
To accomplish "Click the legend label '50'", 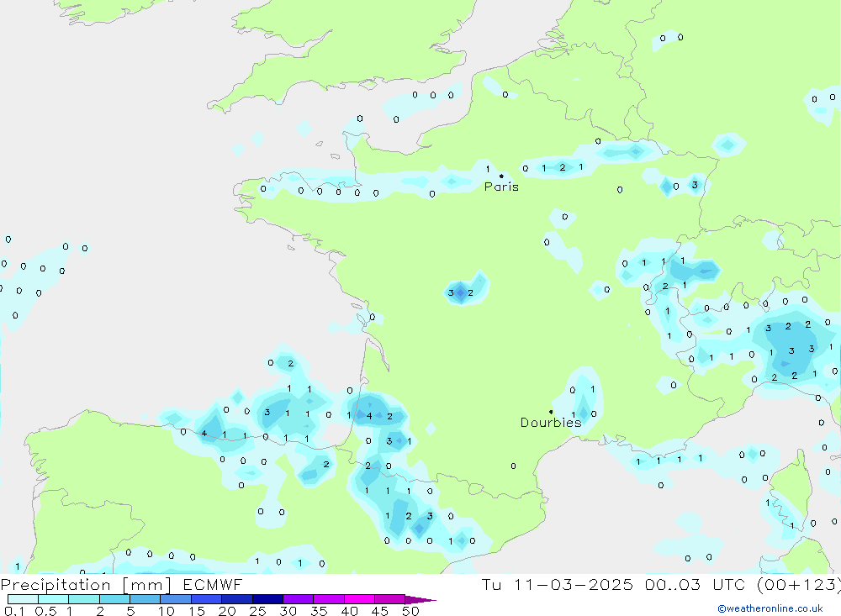I will click(x=410, y=611).
